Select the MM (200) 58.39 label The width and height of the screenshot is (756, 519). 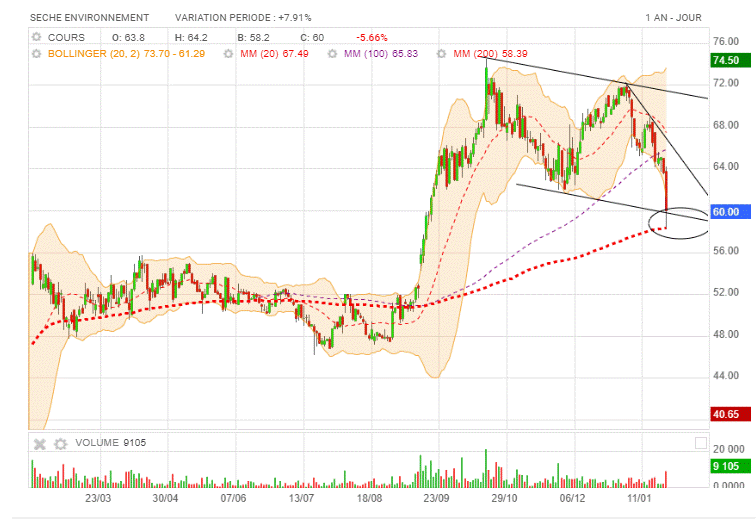(490, 54)
